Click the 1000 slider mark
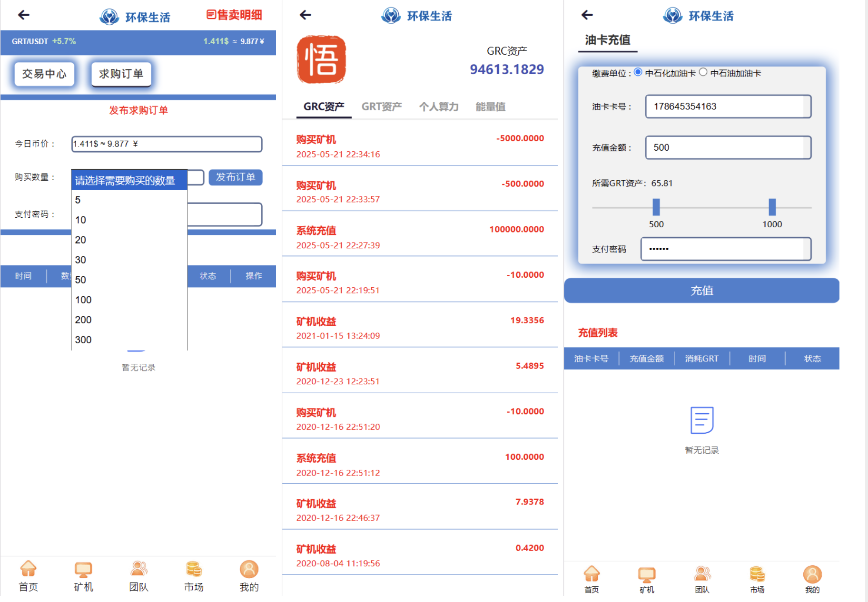868x602 pixels. click(x=772, y=207)
